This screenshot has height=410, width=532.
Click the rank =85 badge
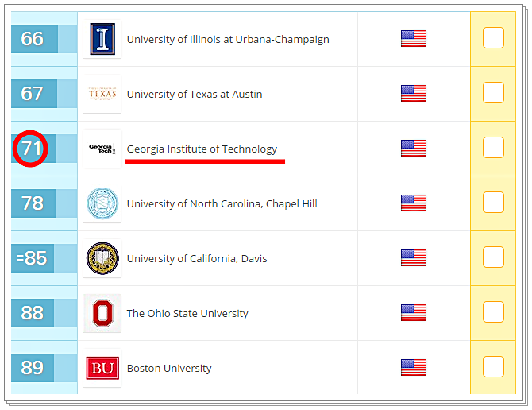pyautogui.click(x=33, y=258)
